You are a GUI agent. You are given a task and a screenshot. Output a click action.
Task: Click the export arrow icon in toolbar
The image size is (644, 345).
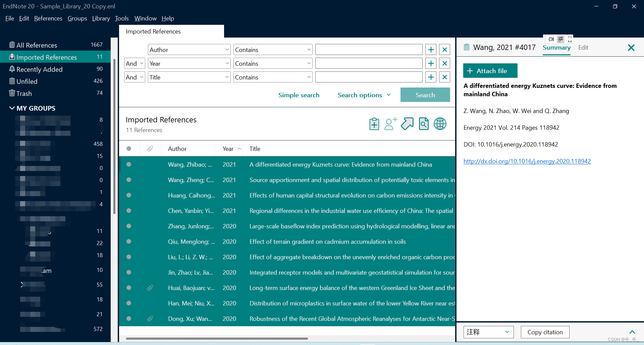point(407,124)
